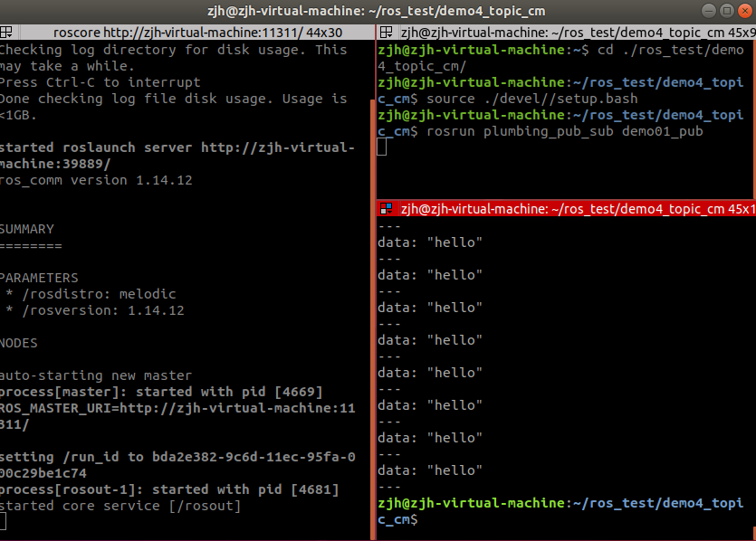
Task: Click '* /rosversion: 1.14.12' line
Action: 95,310
